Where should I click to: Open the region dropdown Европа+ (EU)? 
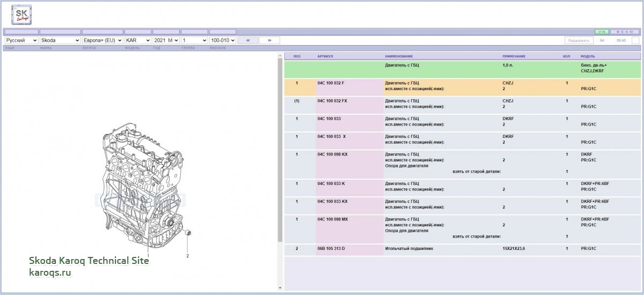(103, 40)
